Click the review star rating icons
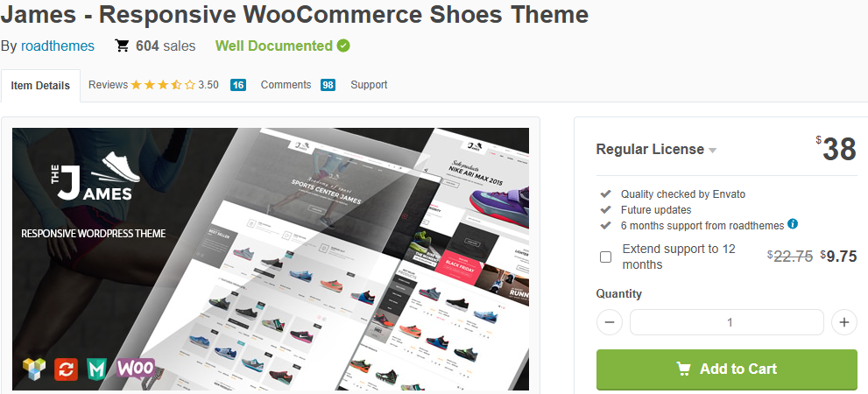The image size is (868, 394). click(x=163, y=85)
